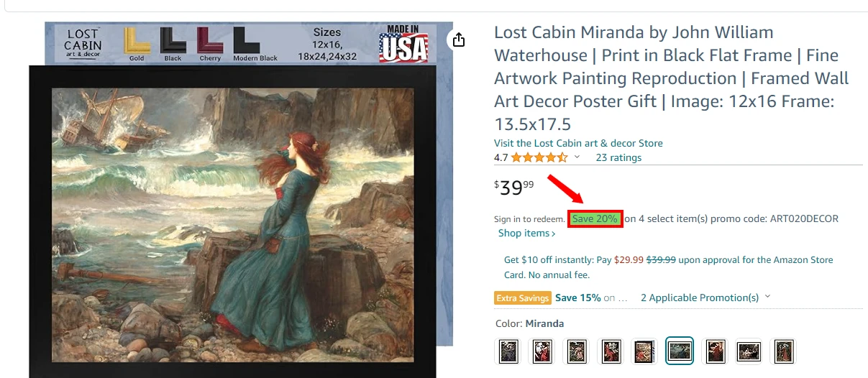Viewport: 868px width, 378px height.
Task: Select the eighth landscape variant thumbnail
Action: point(749,351)
